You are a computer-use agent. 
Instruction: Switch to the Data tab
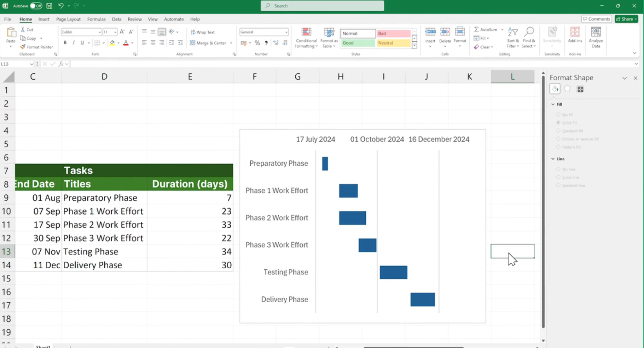click(x=116, y=19)
